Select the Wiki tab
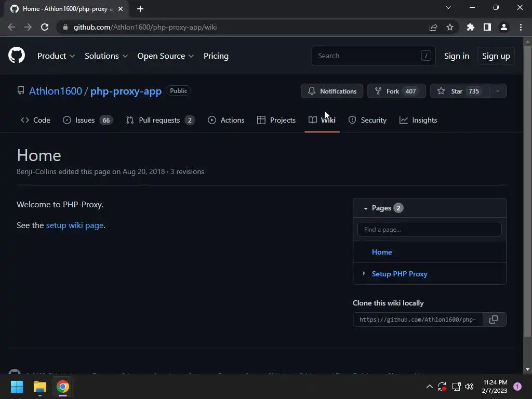The image size is (532, 399). (x=322, y=120)
